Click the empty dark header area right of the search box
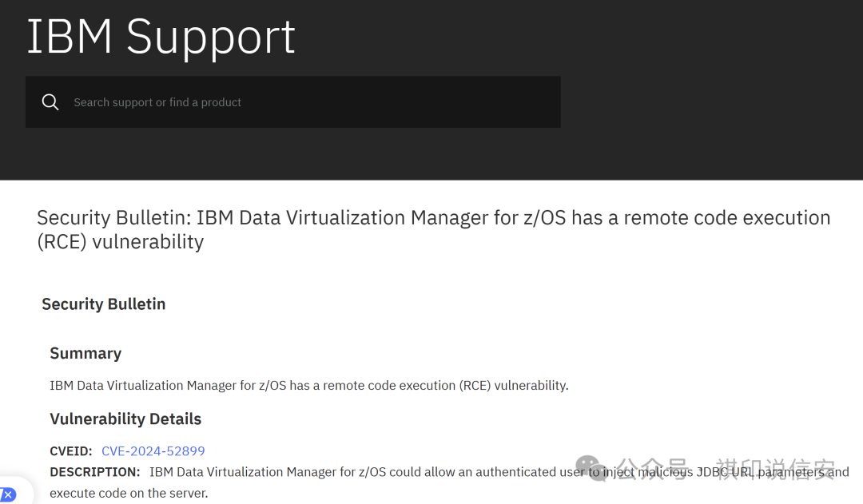The image size is (863, 504). point(711,102)
